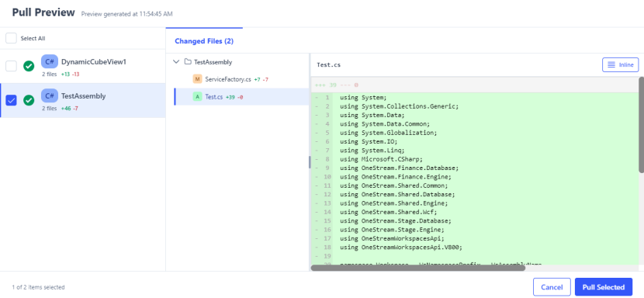The height and width of the screenshot is (298, 644).
Task: Click the C# icon of DynamicCubeView1
Action: 50,61
